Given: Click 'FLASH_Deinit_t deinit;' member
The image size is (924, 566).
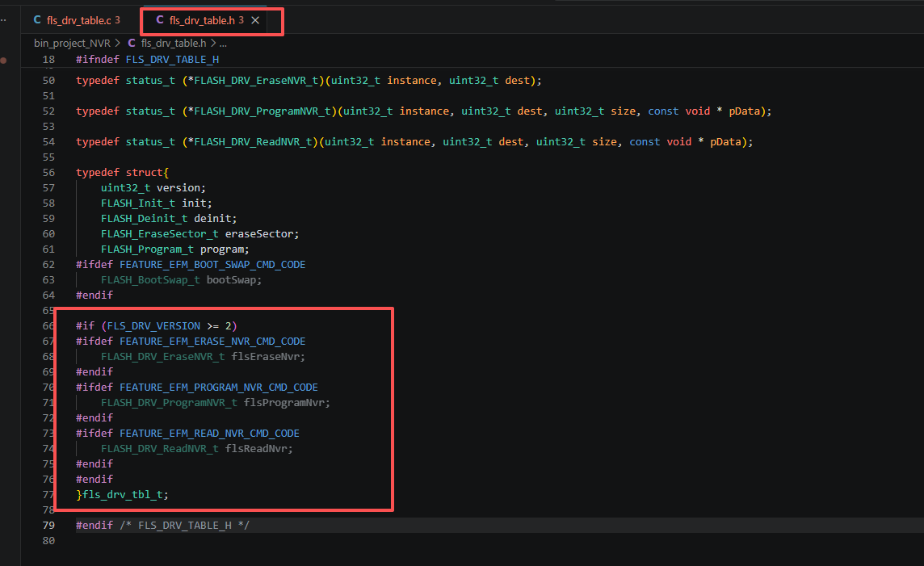Looking at the screenshot, I should click(169, 219).
